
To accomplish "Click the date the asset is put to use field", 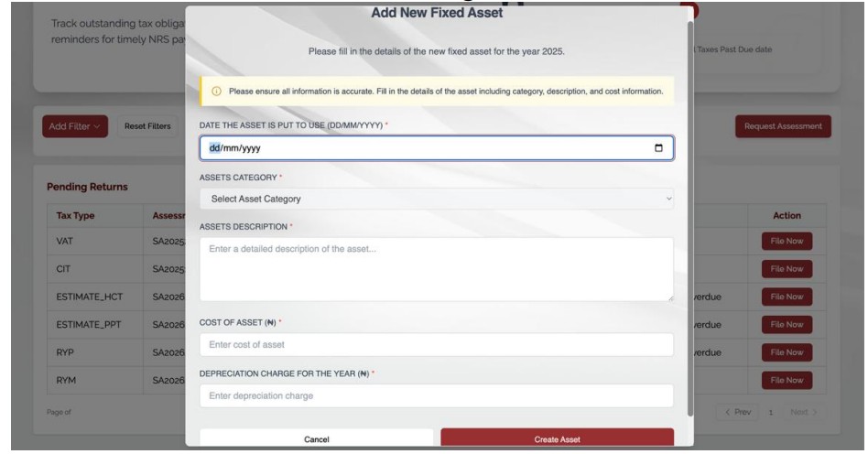I will 421,148.
